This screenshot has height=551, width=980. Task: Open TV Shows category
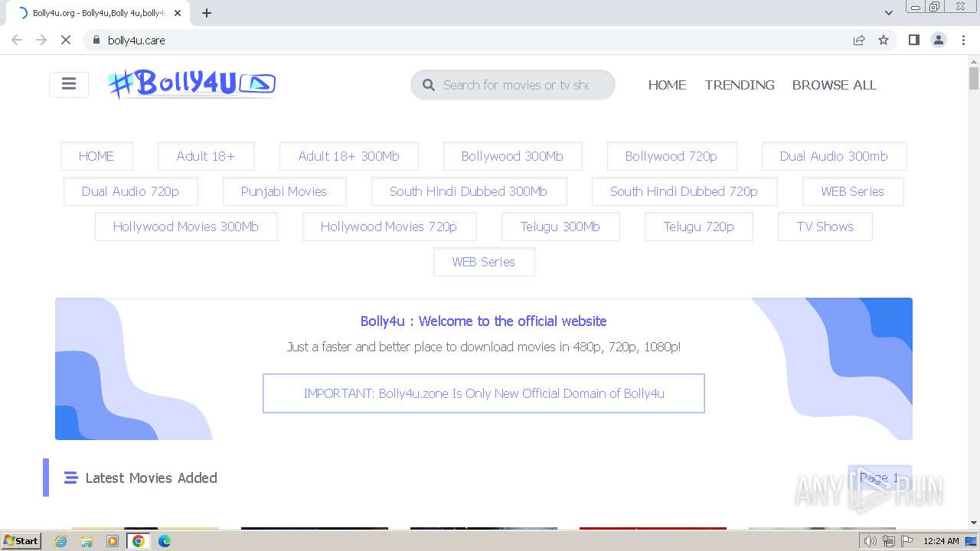click(x=825, y=227)
